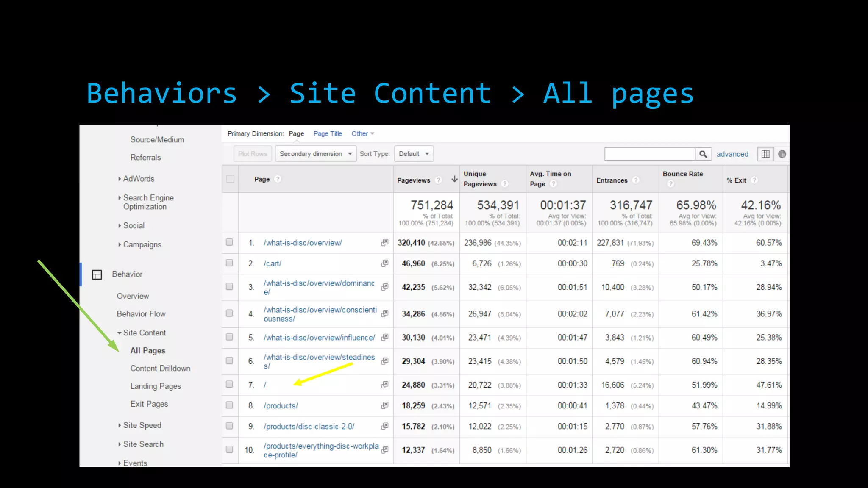
Task: Open /cart/ page link
Action: click(273, 264)
